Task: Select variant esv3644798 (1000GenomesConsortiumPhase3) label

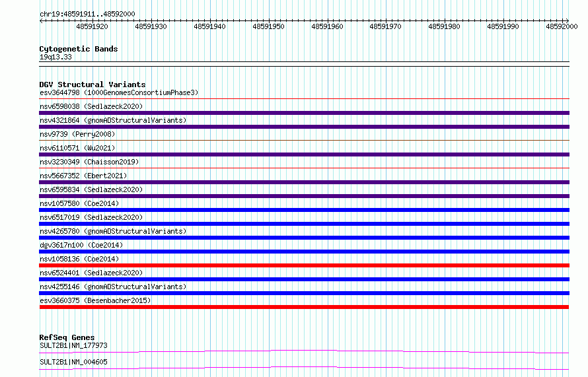Action: [x=119, y=92]
